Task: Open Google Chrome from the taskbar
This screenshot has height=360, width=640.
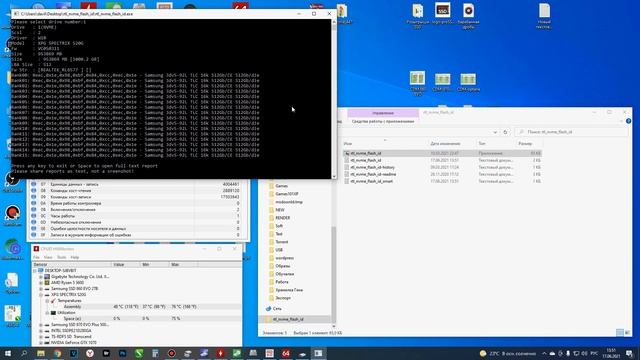Action: (x=57, y=353)
